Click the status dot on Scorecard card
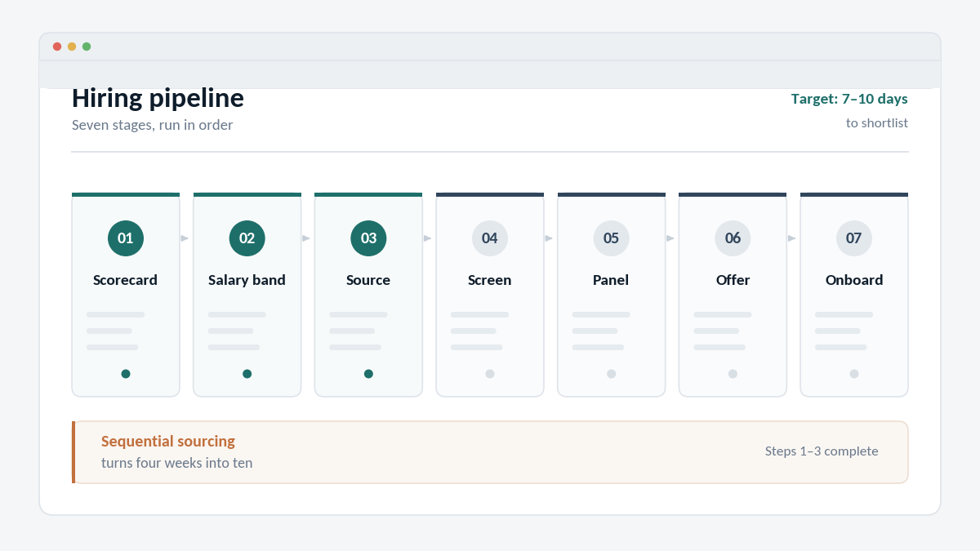Viewport: 980px width, 551px height. point(126,374)
